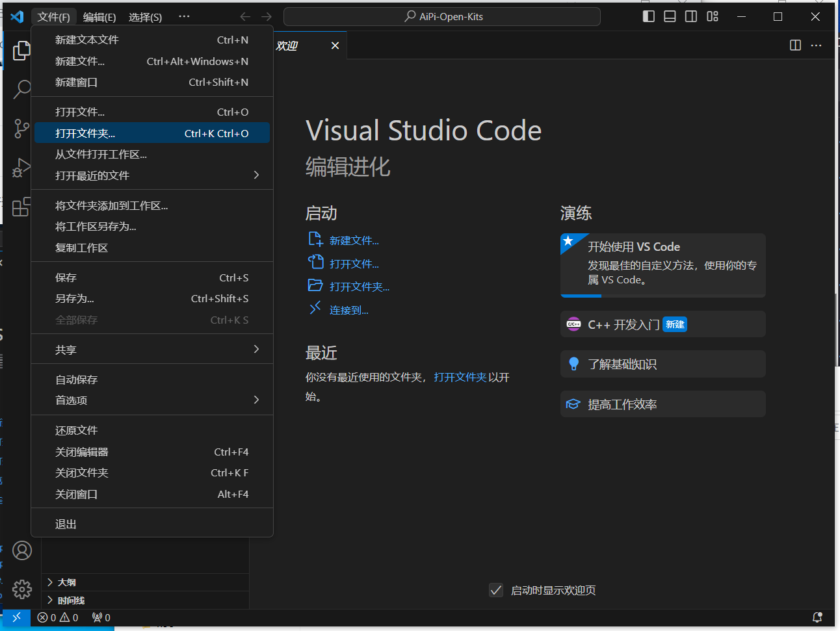Expand the 首选项 submenu
The image size is (840, 631).
click(x=152, y=400)
